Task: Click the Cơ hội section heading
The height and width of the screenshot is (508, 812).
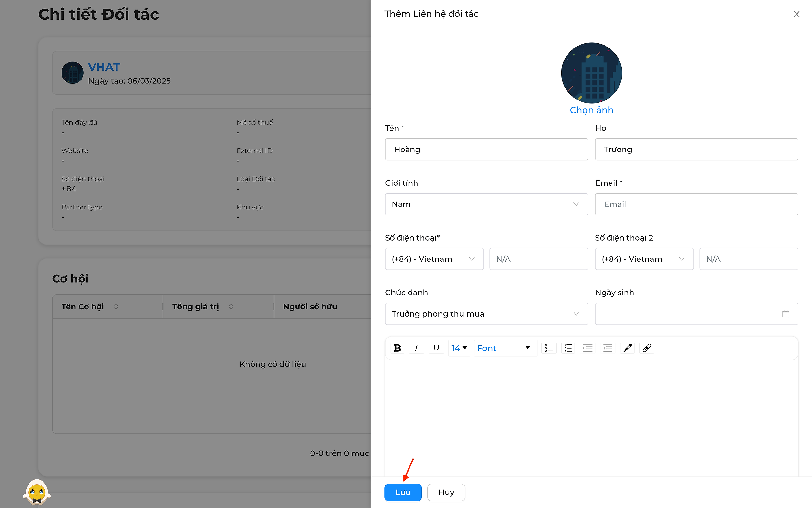Action: [70, 279]
